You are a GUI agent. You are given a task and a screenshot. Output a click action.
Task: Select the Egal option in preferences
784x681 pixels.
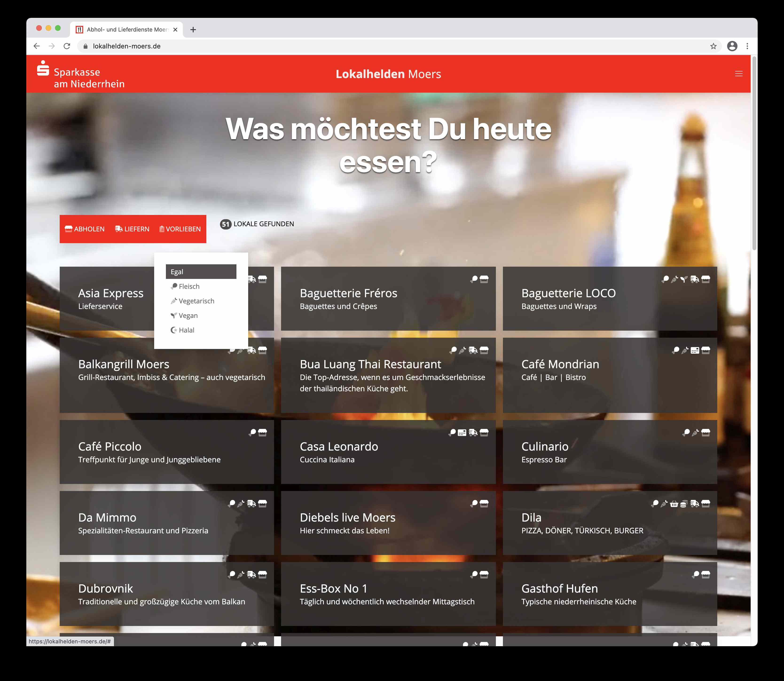pos(201,272)
